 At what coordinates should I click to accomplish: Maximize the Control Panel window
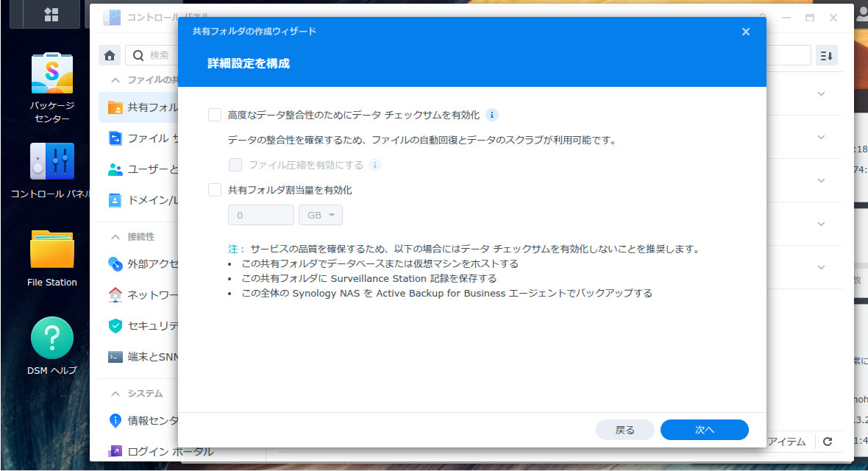coord(809,18)
